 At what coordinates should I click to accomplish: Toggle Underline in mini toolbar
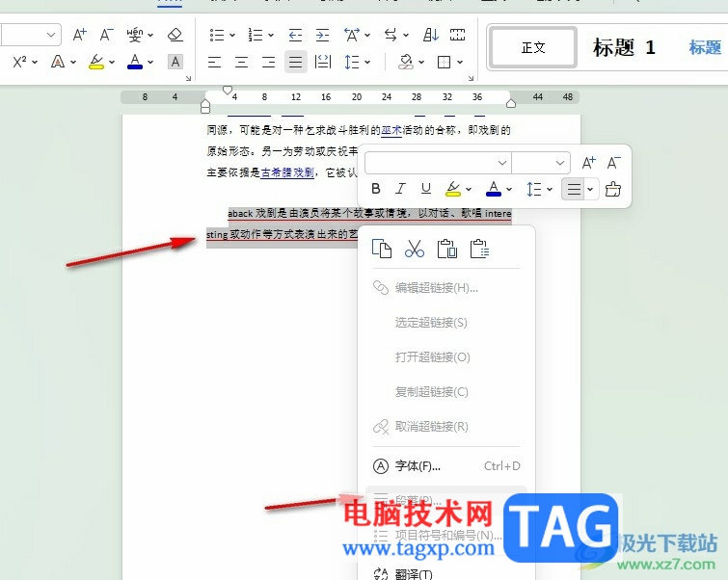click(x=426, y=189)
